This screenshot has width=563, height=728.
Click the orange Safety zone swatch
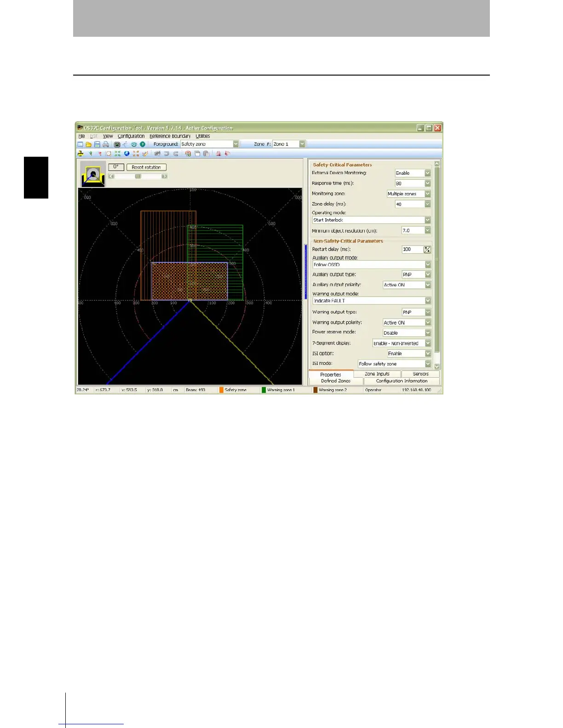(x=221, y=390)
